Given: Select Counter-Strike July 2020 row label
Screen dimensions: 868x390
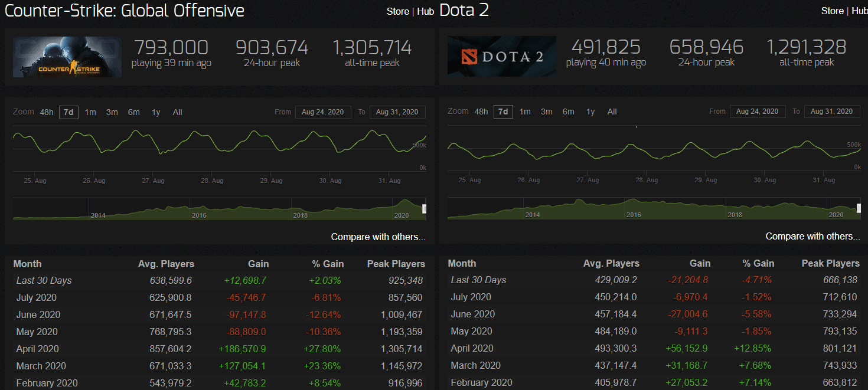Looking at the screenshot, I should tap(37, 297).
